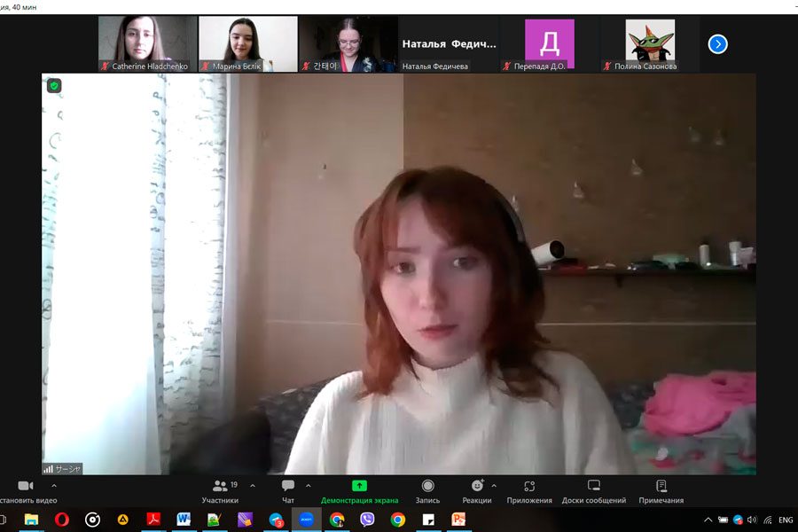Select Полина Сазонова participant tile
This screenshot has width=798, height=532.
[650, 43]
